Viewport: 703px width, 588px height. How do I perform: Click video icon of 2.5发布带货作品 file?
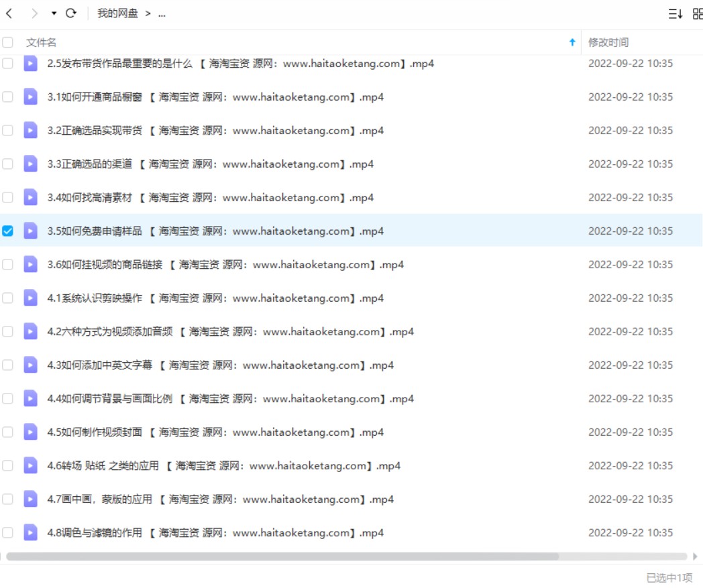(30, 63)
